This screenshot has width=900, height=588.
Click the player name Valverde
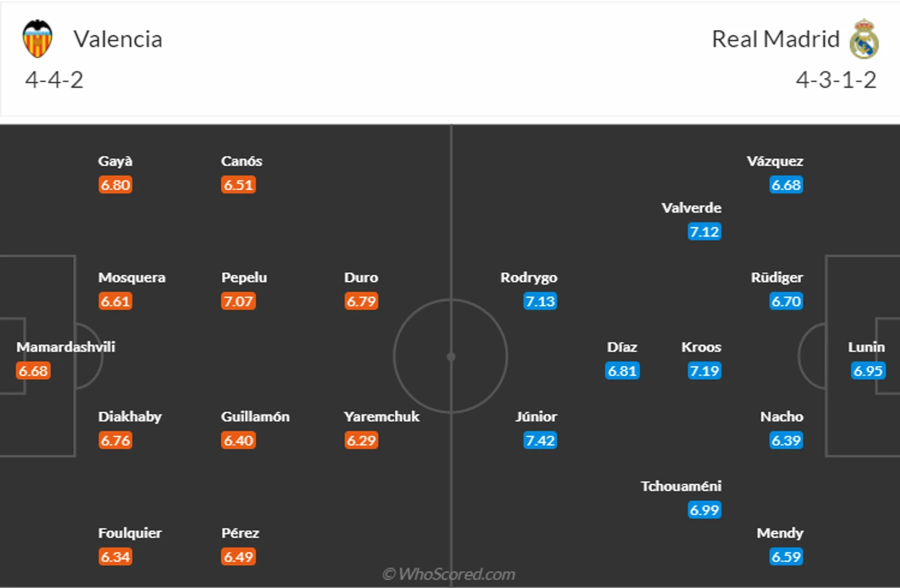pyautogui.click(x=691, y=208)
